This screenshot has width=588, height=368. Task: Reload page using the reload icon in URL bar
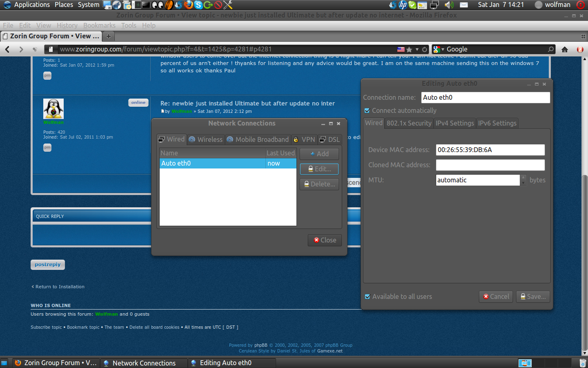pyautogui.click(x=425, y=49)
